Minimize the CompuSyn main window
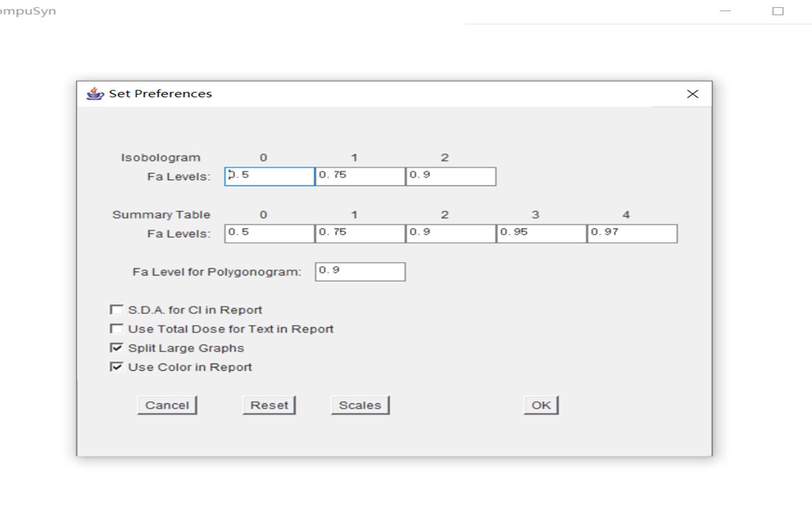Viewport: 812px width, 508px height. (x=726, y=11)
